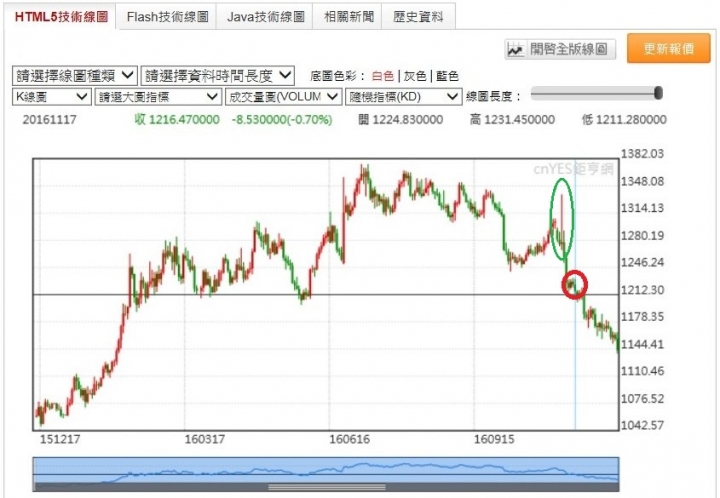Open the Flash技術線圖 tab
720x498 pixels.
pyautogui.click(x=167, y=17)
